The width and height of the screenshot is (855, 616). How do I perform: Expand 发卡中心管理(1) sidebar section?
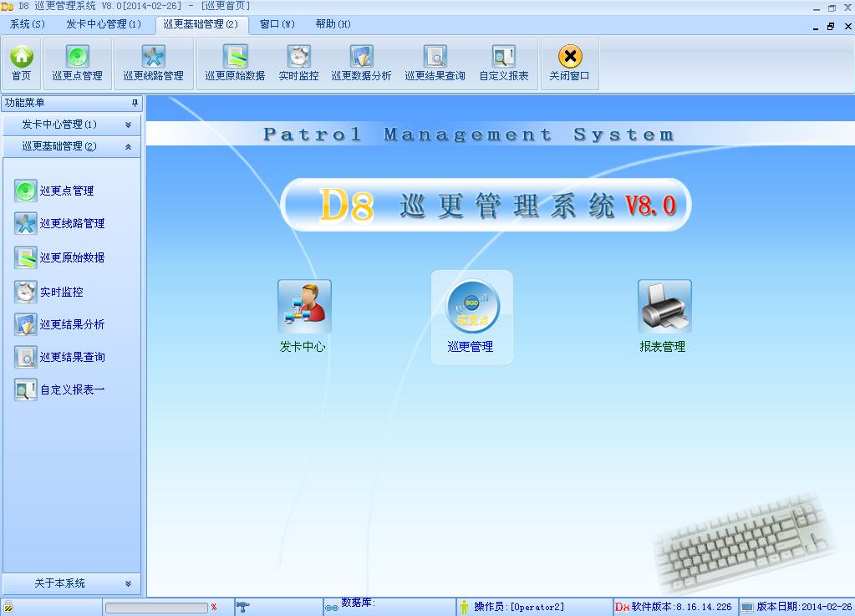pos(71,125)
